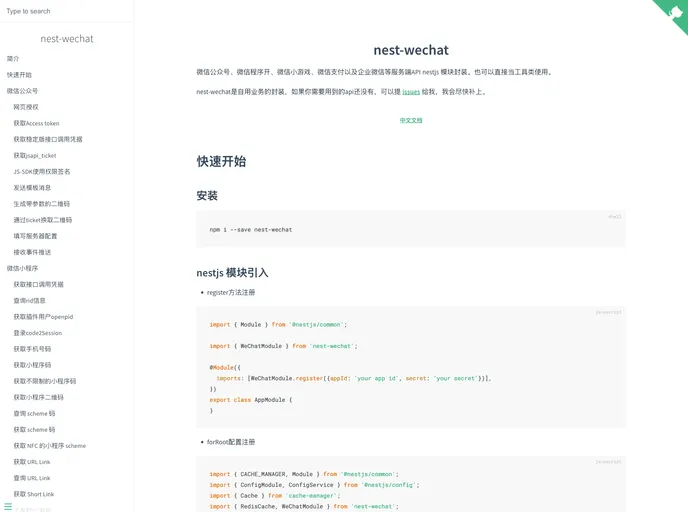Select the 微信公众号 sidebar section

[x=22, y=91]
